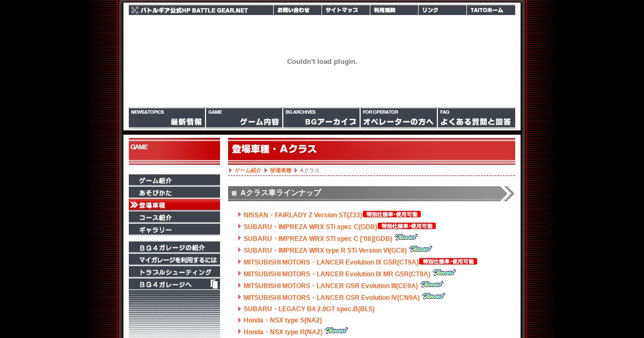Click arrow bullet before LEGACY B4
This screenshot has width=644, height=338.
pyautogui.click(x=239, y=309)
